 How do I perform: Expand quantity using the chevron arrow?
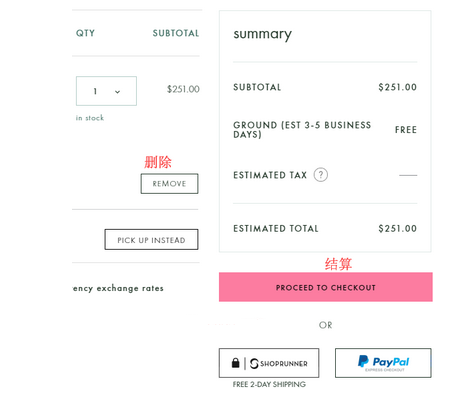pyautogui.click(x=117, y=92)
